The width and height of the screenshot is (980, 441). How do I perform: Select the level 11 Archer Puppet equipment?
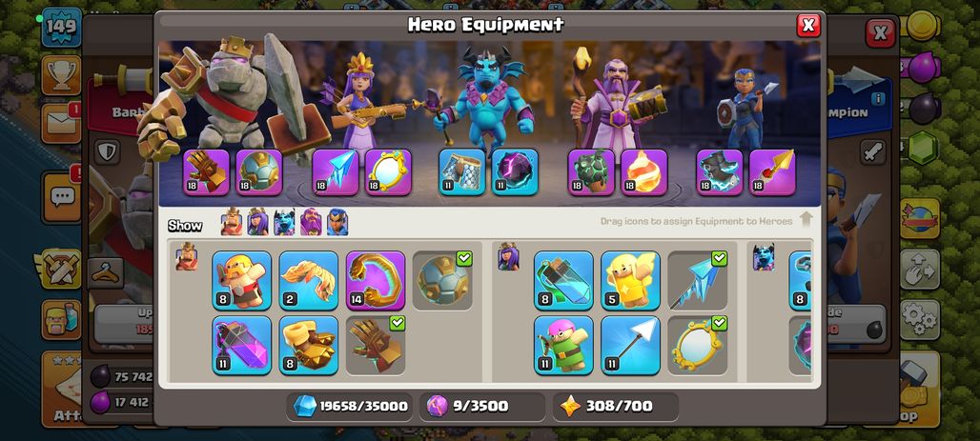coord(563,346)
